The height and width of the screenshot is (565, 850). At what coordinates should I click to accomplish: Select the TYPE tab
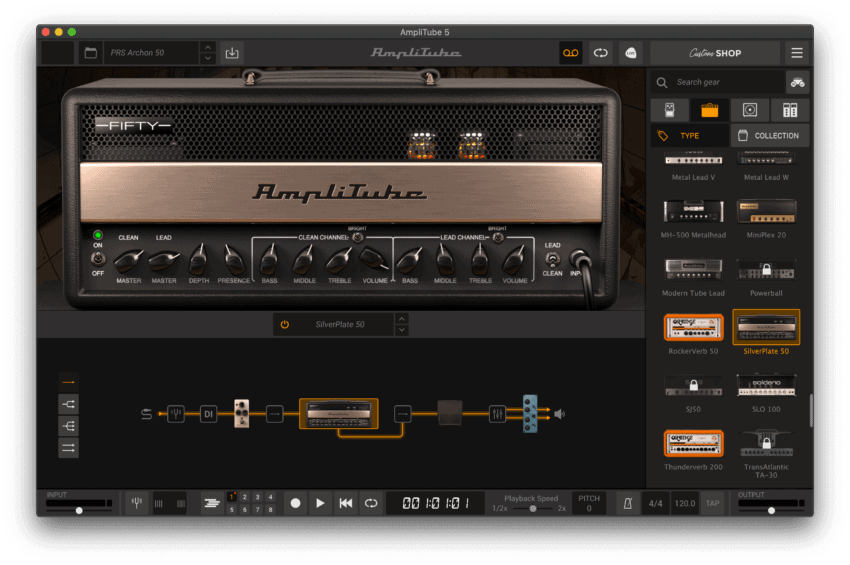tap(690, 136)
